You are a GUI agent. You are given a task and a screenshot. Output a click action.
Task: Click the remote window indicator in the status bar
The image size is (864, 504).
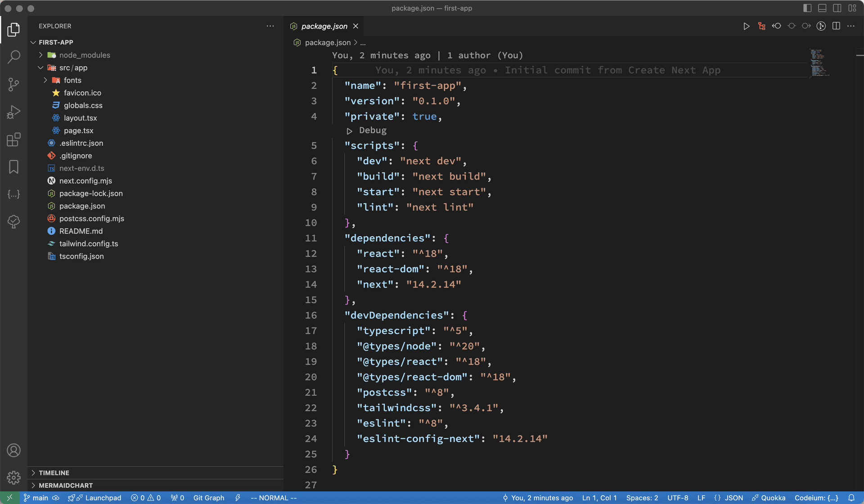point(9,498)
